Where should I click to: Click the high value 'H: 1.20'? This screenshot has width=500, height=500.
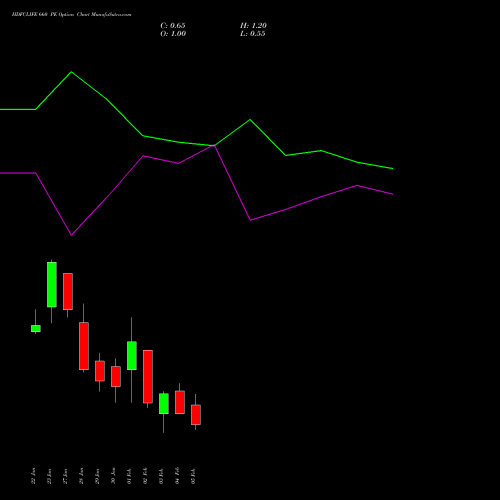(x=253, y=26)
